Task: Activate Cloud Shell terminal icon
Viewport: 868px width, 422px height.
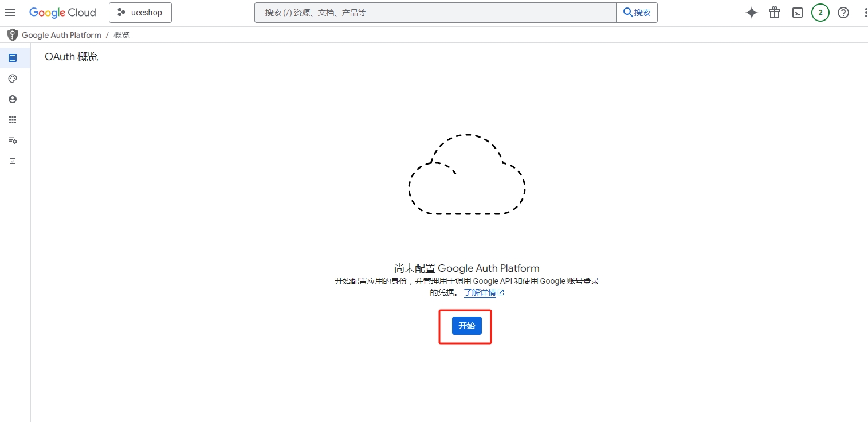Action: click(798, 13)
